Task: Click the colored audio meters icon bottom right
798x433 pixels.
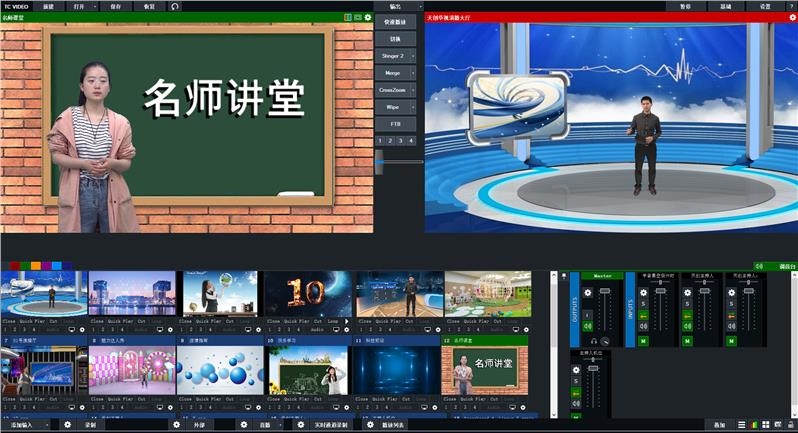Action: tap(754, 425)
